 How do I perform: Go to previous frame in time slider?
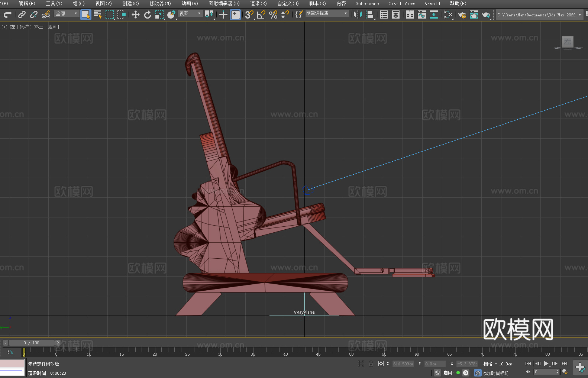click(x=5, y=343)
